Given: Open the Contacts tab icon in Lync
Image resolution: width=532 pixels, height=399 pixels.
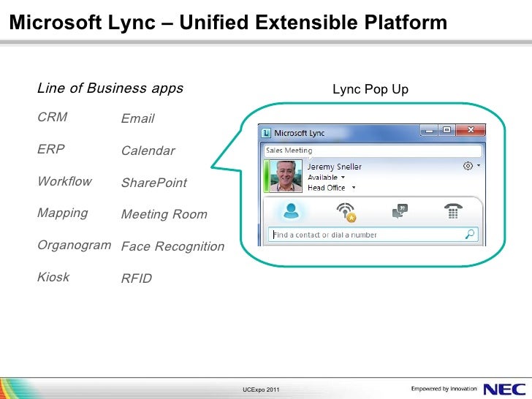Looking at the screenshot, I should click(x=291, y=210).
